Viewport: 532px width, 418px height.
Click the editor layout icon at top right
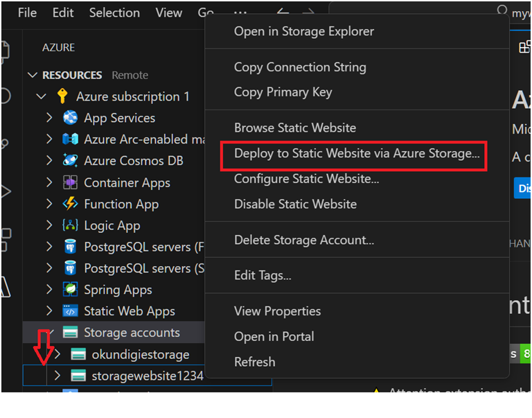coord(524,47)
